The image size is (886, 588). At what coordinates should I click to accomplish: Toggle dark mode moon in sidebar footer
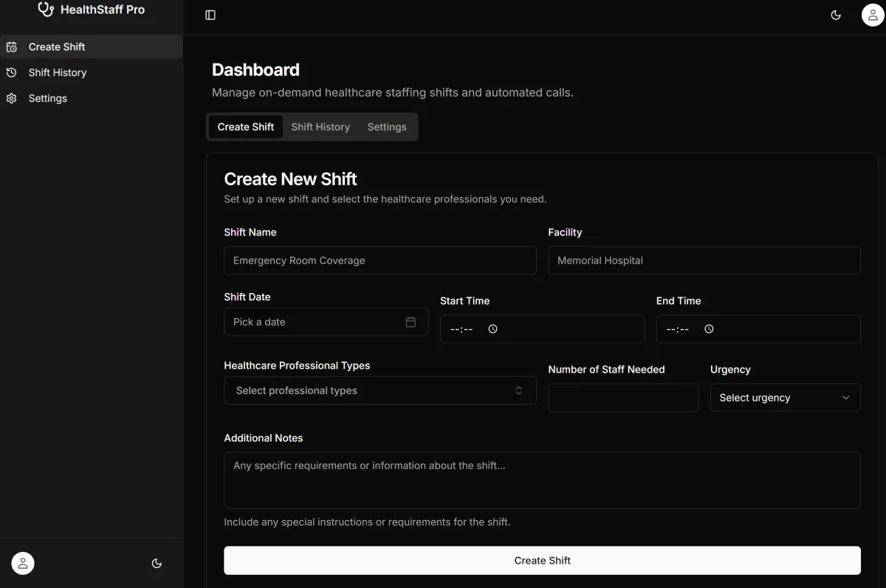(157, 564)
